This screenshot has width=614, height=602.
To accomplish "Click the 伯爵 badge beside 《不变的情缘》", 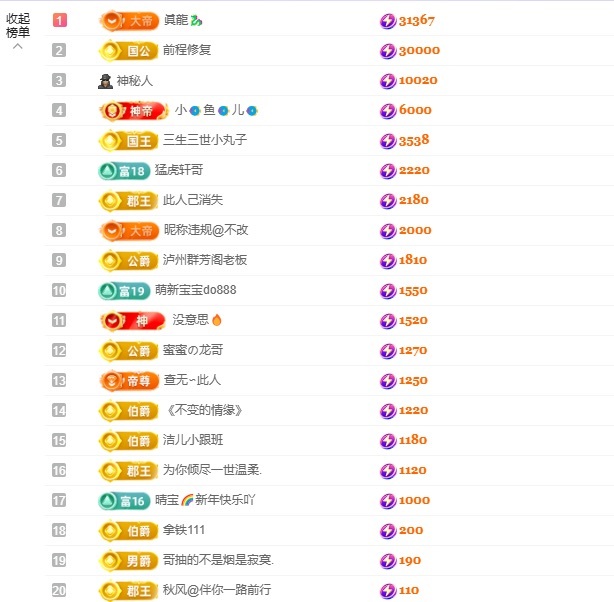I will click(128, 411).
